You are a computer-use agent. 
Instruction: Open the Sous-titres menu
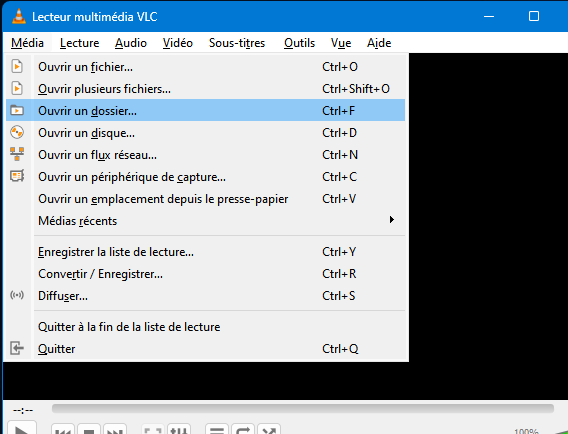237,43
